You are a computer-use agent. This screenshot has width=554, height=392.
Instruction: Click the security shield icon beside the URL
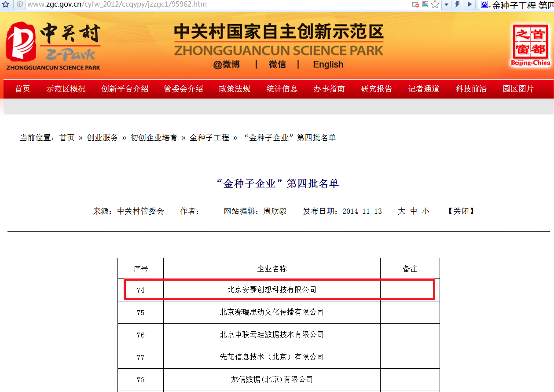pyautogui.click(x=19, y=4)
